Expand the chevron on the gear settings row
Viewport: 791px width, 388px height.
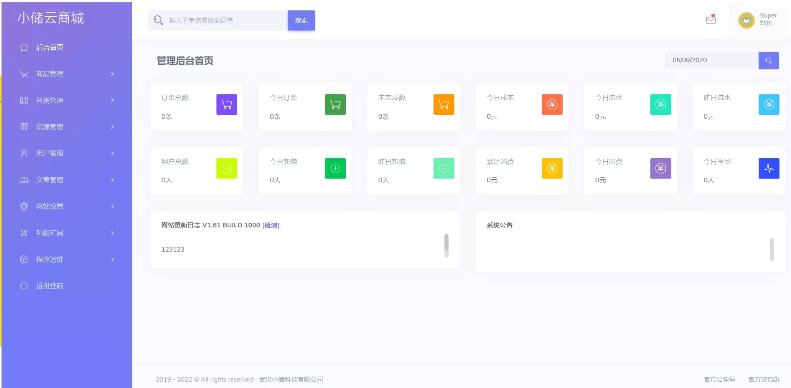(x=112, y=206)
